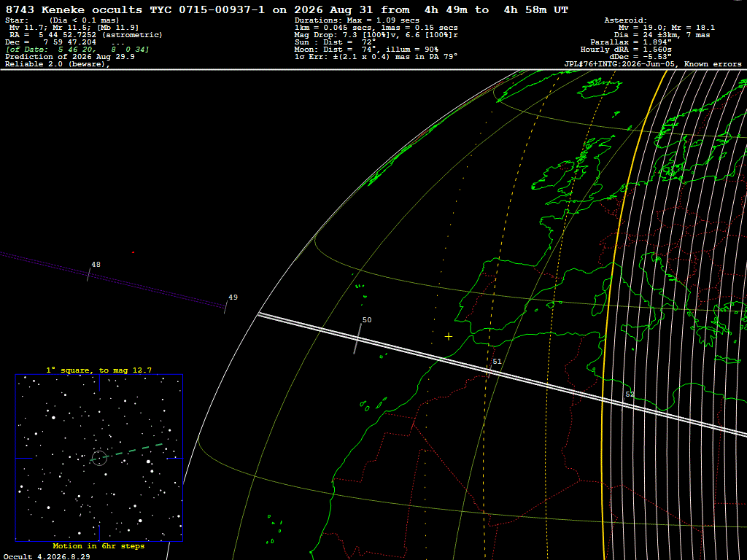This screenshot has height=560, width=747.
Task: Click the Mag Drop information line
Action: 376,35
